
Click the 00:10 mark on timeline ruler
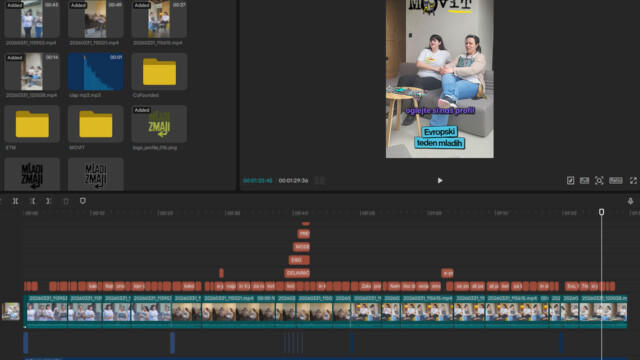pos(98,213)
